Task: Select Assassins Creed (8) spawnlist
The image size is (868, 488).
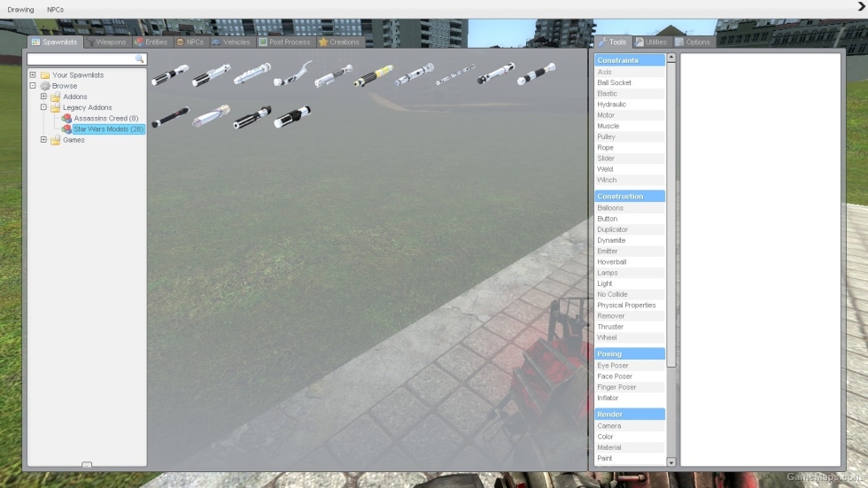Action: [x=105, y=118]
